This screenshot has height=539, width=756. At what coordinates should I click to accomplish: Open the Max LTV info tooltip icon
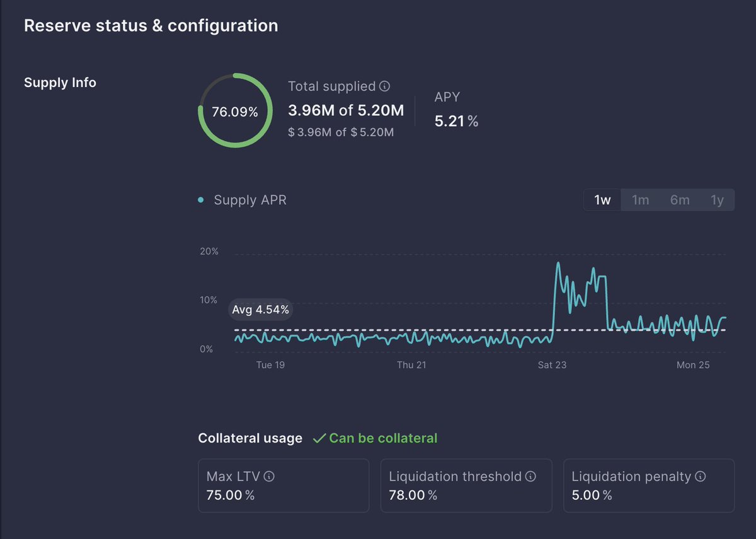tap(270, 477)
